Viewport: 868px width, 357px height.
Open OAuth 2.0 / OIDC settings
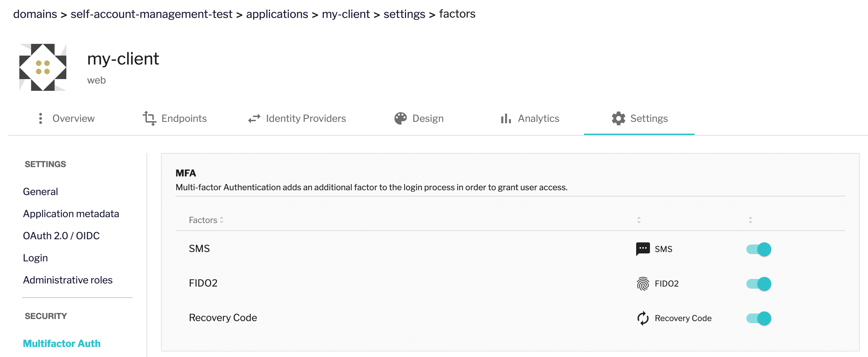[61, 236]
